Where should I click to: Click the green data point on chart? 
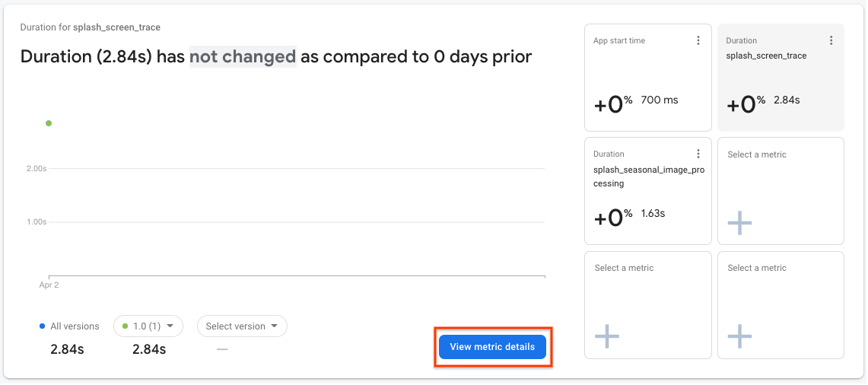(49, 123)
